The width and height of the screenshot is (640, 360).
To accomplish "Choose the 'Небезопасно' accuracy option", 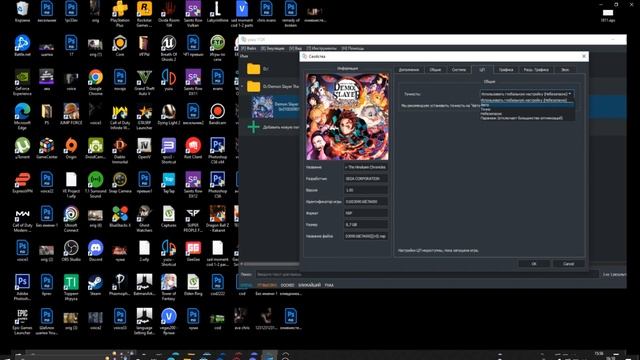I will click(x=527, y=114).
